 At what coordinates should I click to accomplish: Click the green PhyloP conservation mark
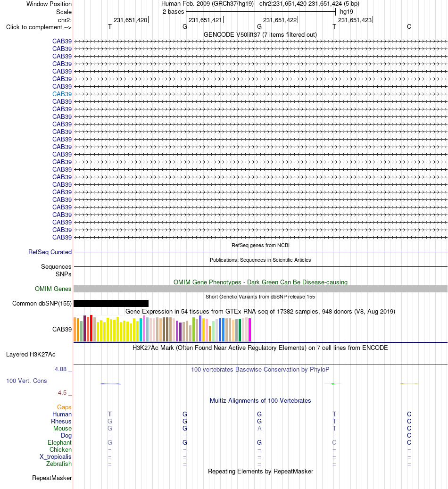pos(333,384)
